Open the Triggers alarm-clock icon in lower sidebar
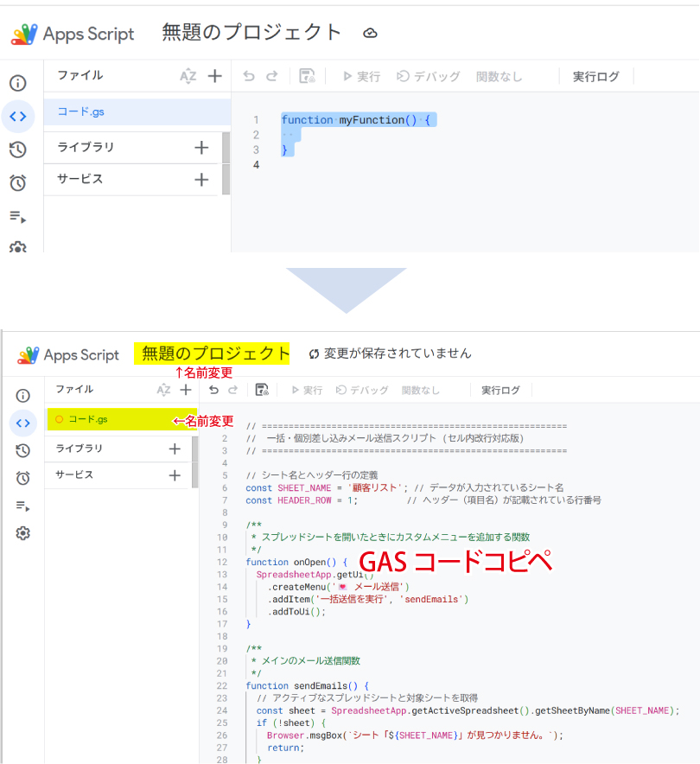Viewport: 700px width, 764px height. coord(23,478)
